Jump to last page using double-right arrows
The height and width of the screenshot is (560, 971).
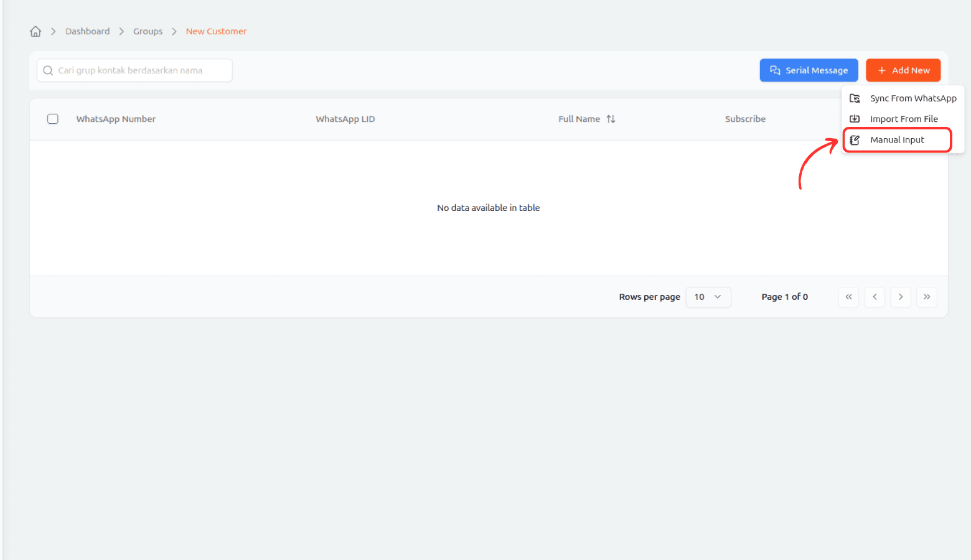[x=927, y=297]
